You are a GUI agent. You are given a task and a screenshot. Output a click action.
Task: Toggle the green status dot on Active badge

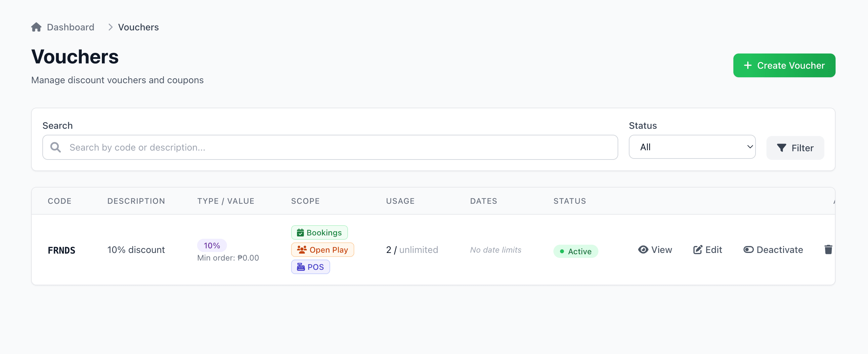[x=561, y=251]
